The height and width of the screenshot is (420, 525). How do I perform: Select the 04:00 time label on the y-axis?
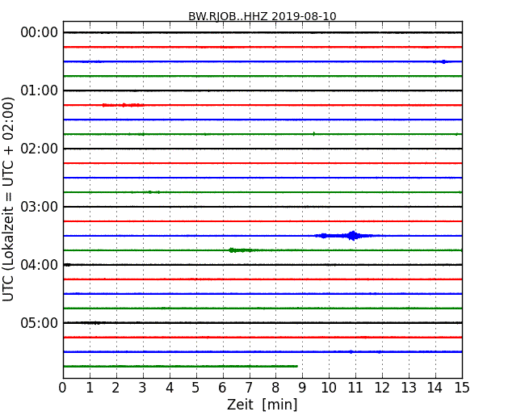coord(40,265)
